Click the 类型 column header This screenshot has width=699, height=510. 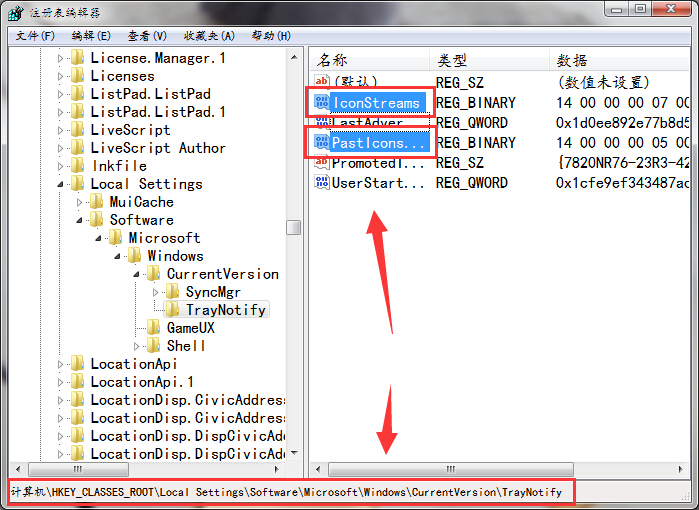452,60
